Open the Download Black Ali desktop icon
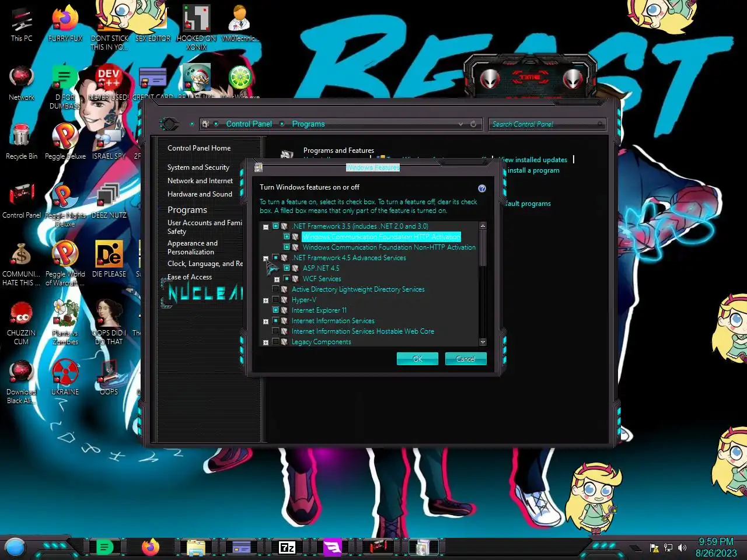747x560 pixels. point(22,382)
